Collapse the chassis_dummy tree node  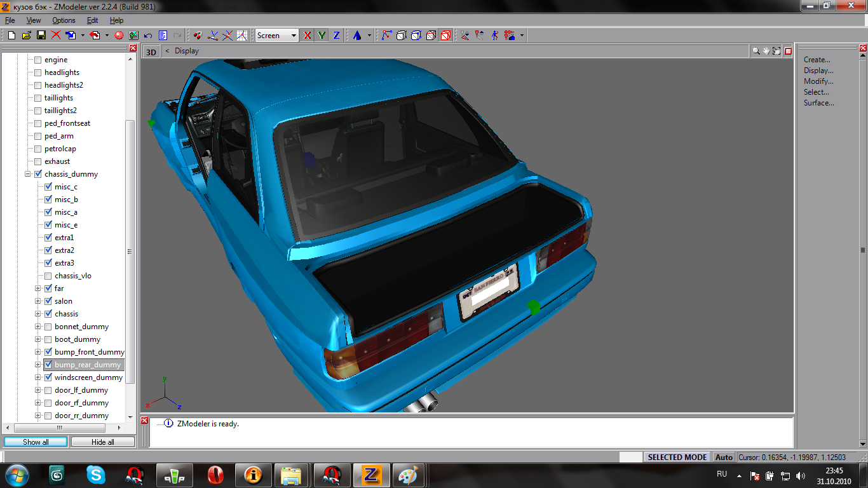[28, 174]
